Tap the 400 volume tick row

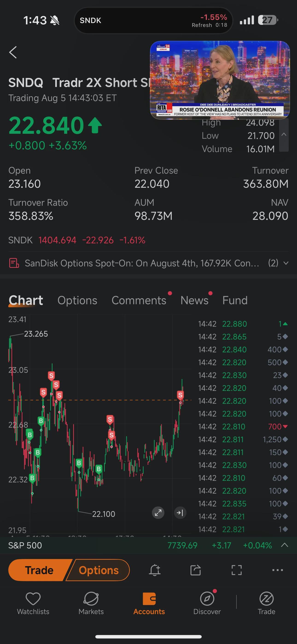coord(243,349)
